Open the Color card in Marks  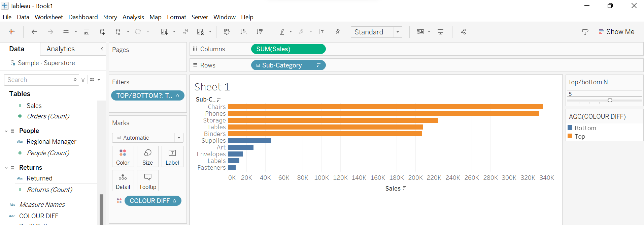[123, 157]
